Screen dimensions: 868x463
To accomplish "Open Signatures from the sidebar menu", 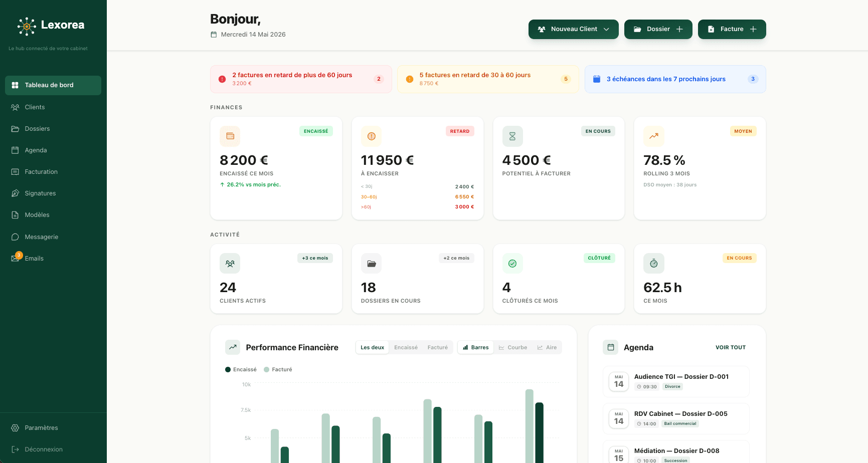I will pyautogui.click(x=53, y=193).
